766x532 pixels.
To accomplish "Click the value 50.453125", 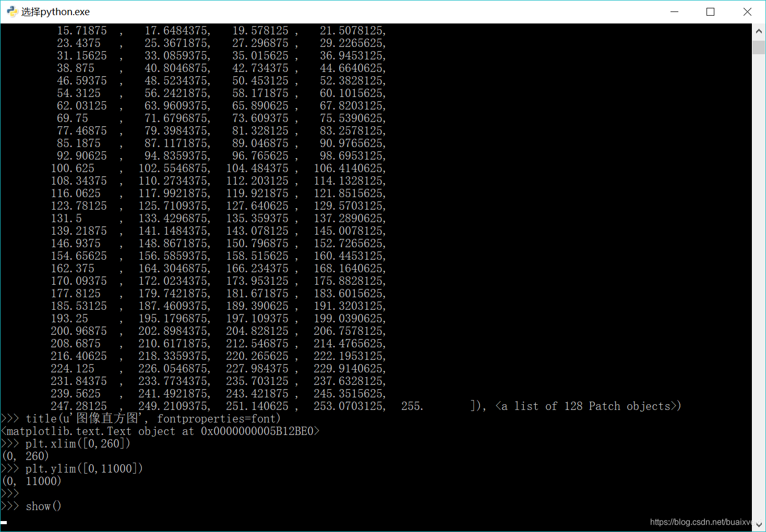I will [x=260, y=80].
